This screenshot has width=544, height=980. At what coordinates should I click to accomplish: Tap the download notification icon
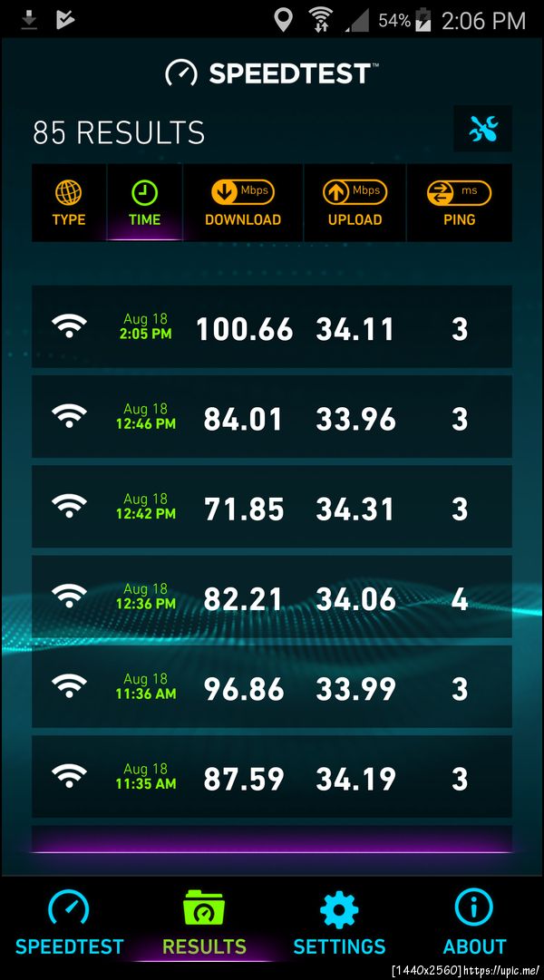click(x=29, y=21)
